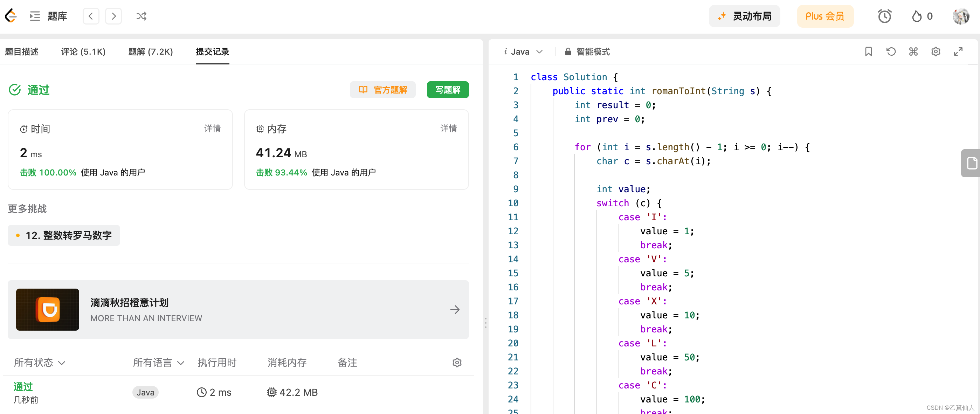The height and width of the screenshot is (414, 980).
Task: Select the 提交记录 tab
Action: pyautogui.click(x=212, y=51)
